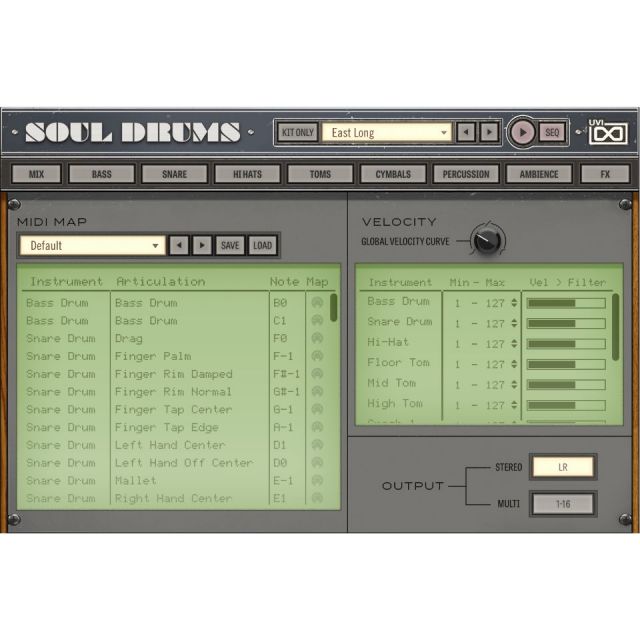Set High Tom Vel > Filter slider

566,405
